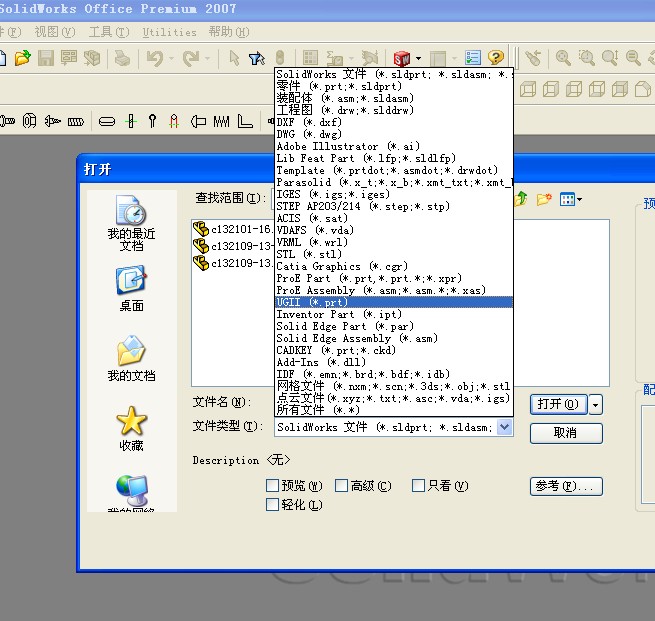Select IGES (*.igs;*.iges) file type
The width and height of the screenshot is (655, 621).
click(394, 194)
